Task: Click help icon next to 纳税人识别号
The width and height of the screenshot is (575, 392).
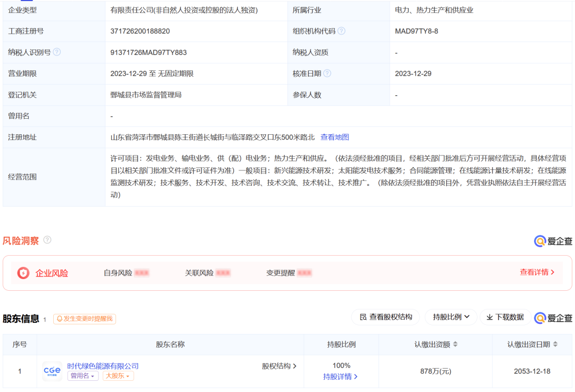Action: tap(57, 52)
